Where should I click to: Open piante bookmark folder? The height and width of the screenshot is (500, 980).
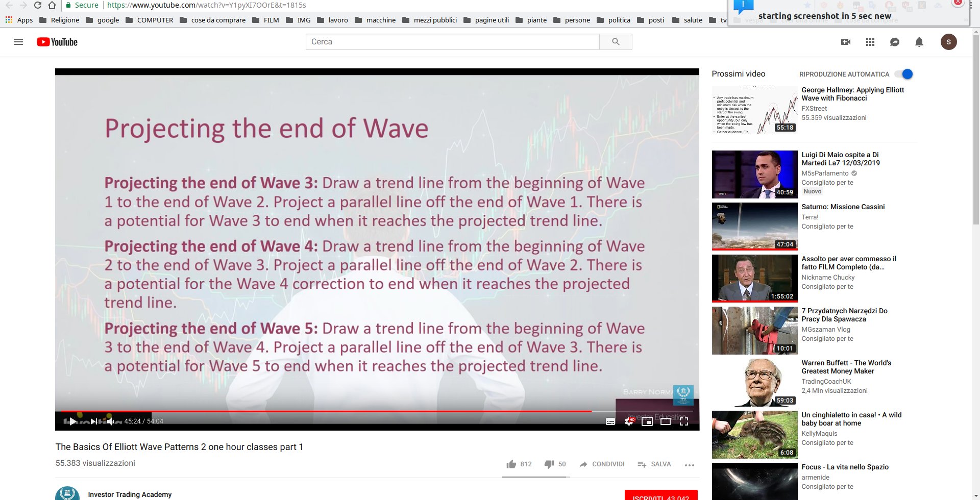[531, 20]
